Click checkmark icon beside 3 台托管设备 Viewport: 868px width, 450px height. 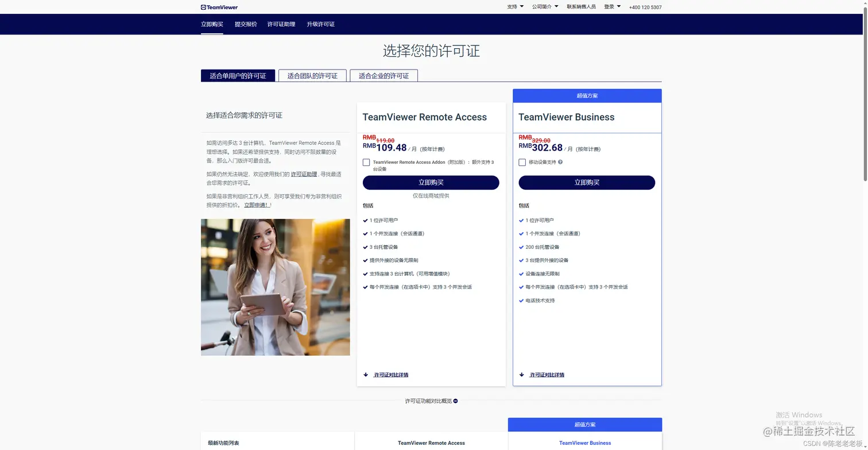(x=366, y=247)
